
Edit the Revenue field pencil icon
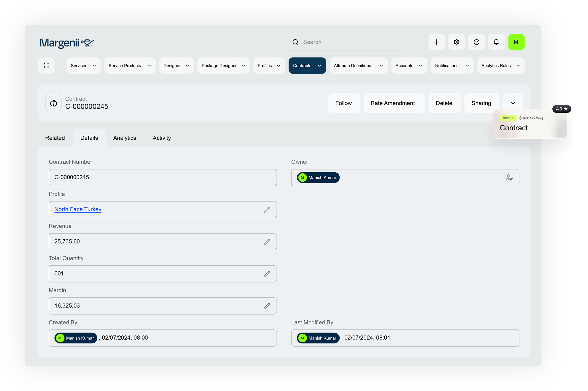coord(267,242)
